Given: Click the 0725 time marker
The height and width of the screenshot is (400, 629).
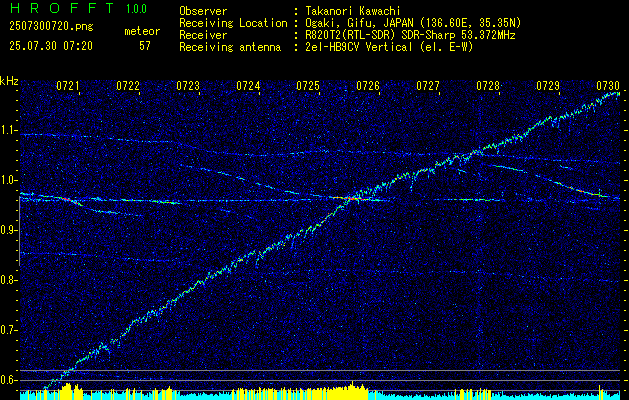Looking at the screenshot, I should click(x=308, y=86).
